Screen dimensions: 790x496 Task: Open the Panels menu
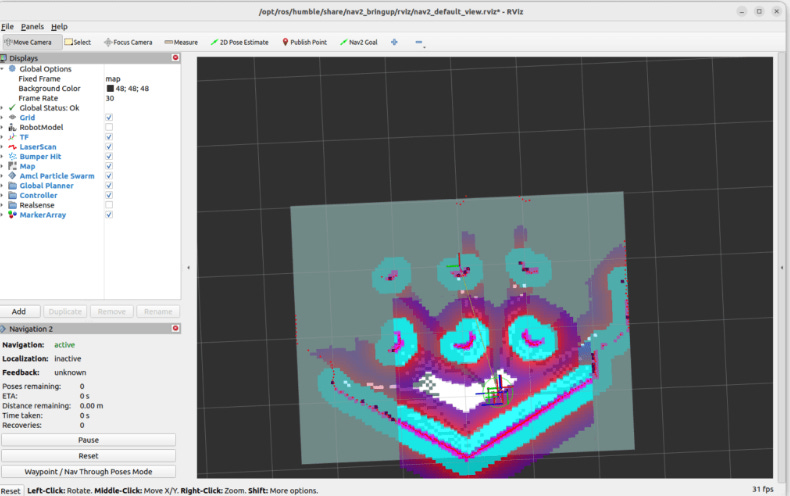(x=32, y=27)
